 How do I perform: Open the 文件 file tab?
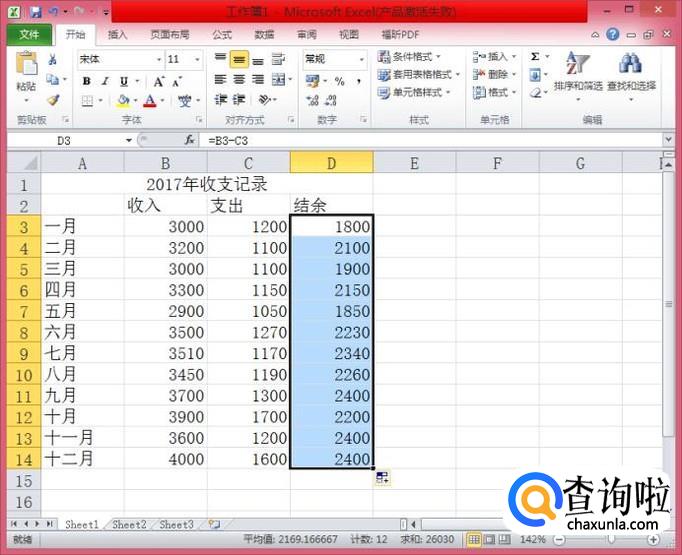[x=29, y=34]
